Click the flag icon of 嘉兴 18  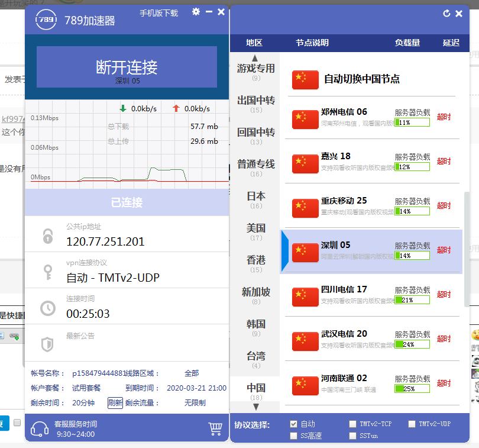click(305, 164)
